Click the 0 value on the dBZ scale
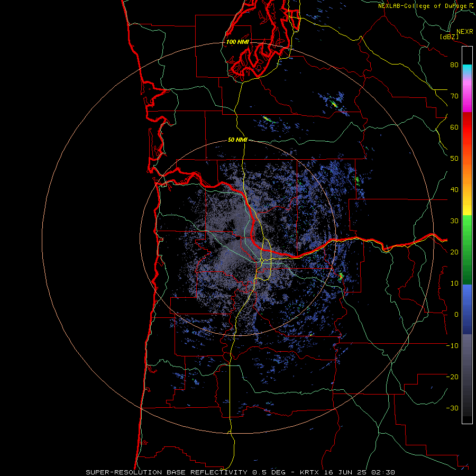This screenshot has height=476, width=476. click(x=456, y=315)
